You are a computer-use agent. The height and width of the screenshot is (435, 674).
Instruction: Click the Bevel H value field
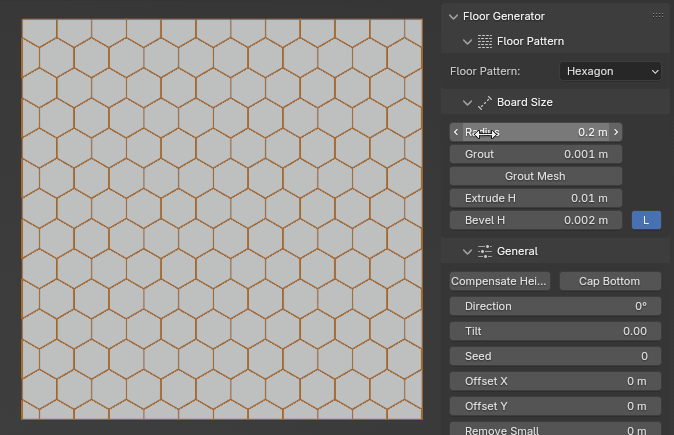click(x=536, y=220)
